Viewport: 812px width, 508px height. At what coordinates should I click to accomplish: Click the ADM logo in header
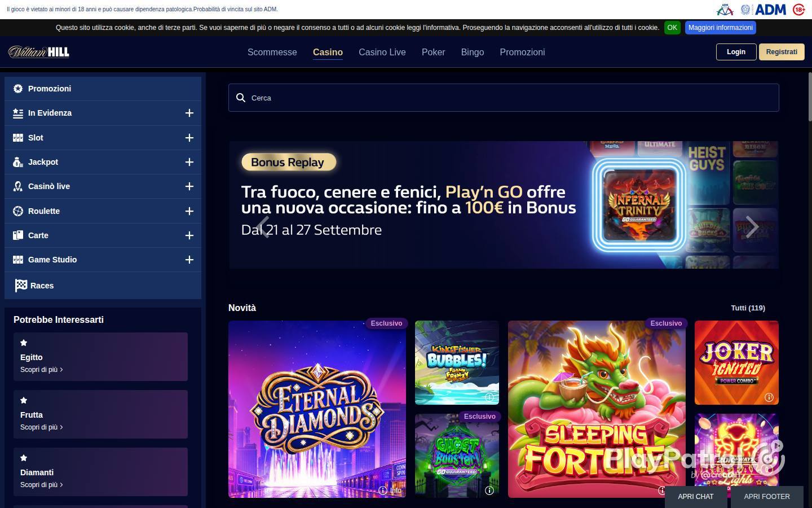coord(770,10)
